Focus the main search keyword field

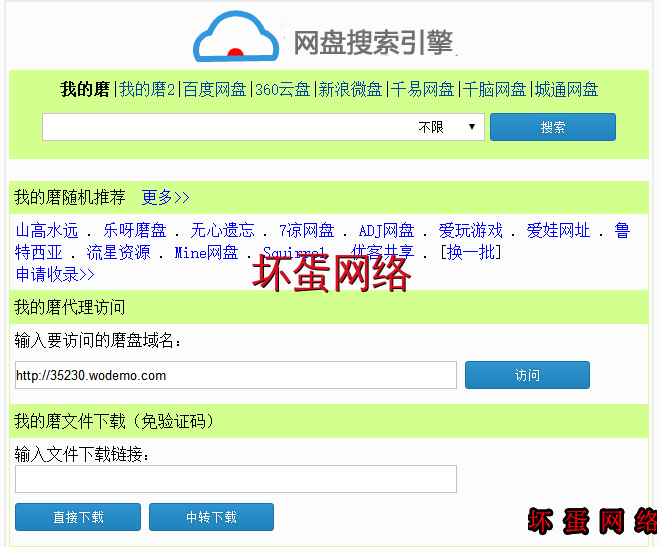(228, 127)
